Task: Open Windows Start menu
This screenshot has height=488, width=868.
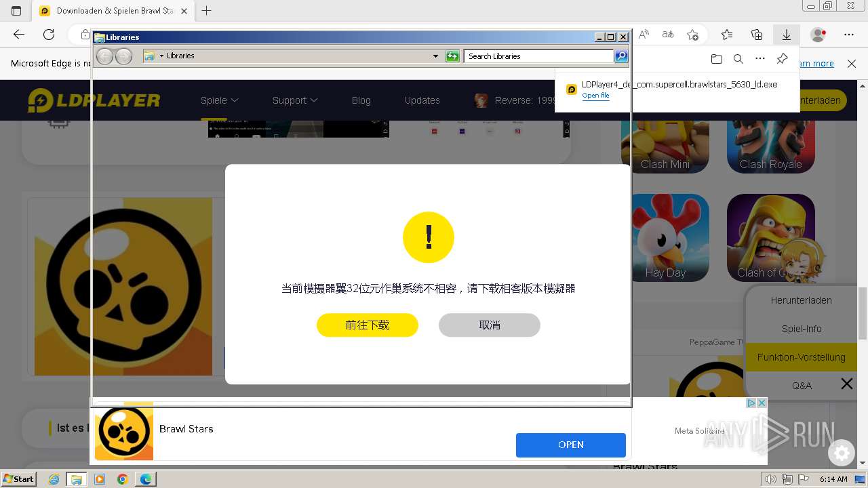Action: pyautogui.click(x=19, y=479)
